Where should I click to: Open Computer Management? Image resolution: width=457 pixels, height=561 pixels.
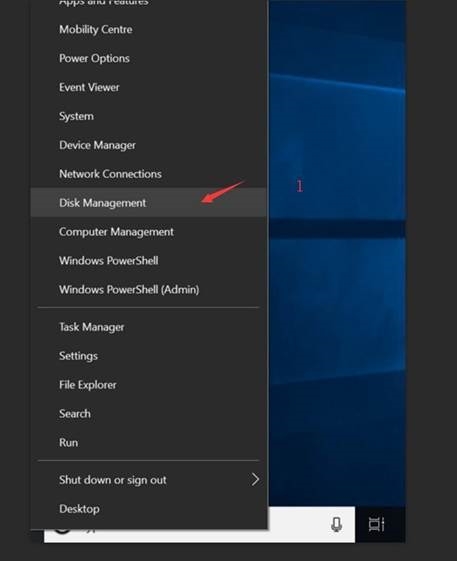pos(149,232)
